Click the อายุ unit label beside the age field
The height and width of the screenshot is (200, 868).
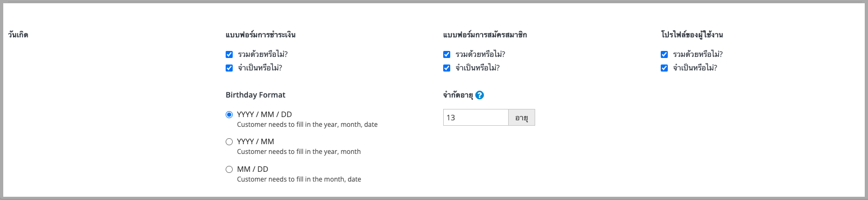click(x=522, y=118)
